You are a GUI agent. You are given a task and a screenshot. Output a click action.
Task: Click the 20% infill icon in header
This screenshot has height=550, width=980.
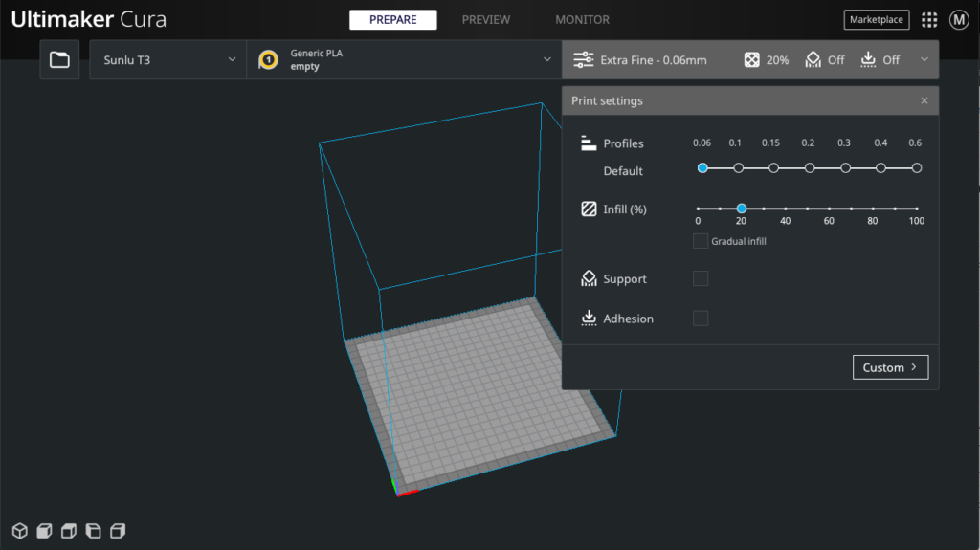pyautogui.click(x=752, y=60)
